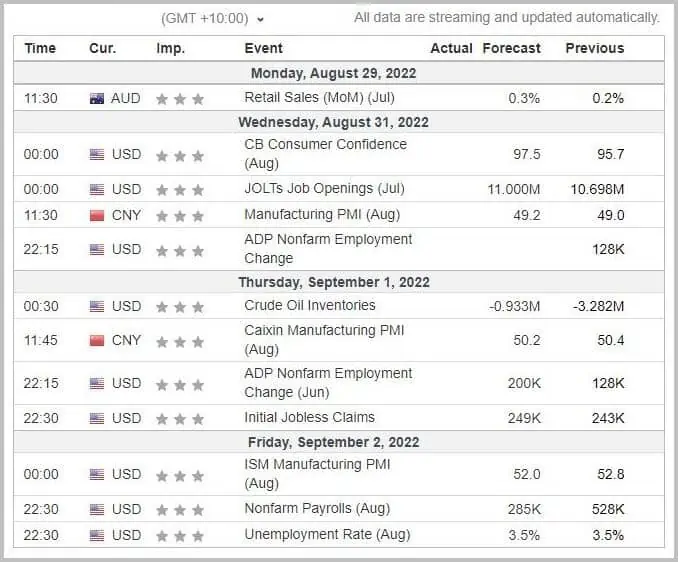Open the ISM Manufacturing PMI (Aug) event
678x562 pixels.
317,473
